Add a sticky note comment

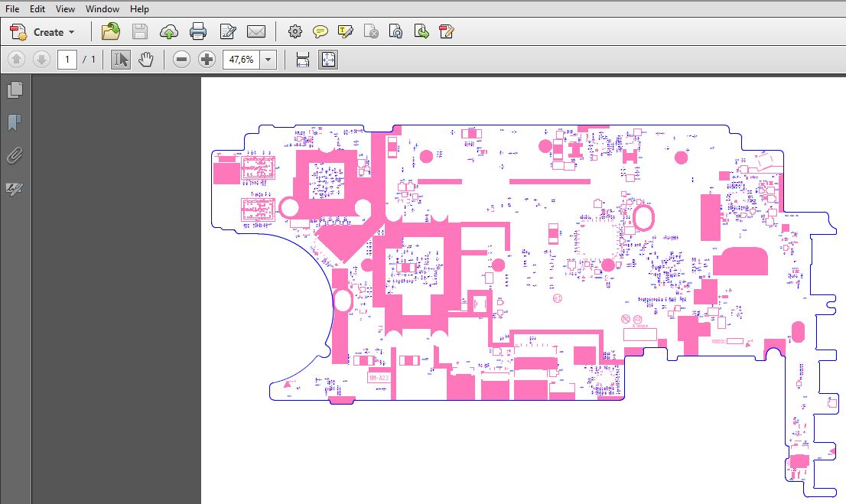click(321, 32)
